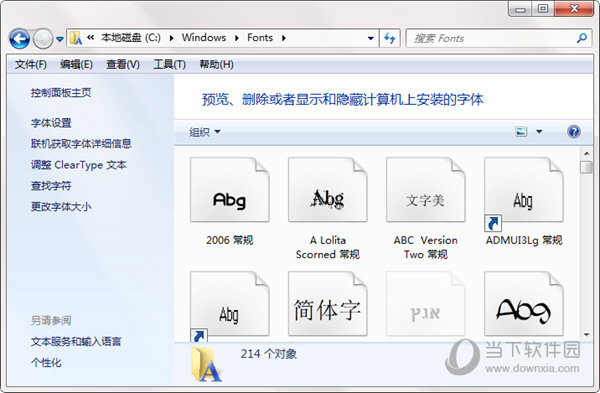600x393 pixels.
Task: Click the 2006 常规 font name label
Action: pos(230,240)
